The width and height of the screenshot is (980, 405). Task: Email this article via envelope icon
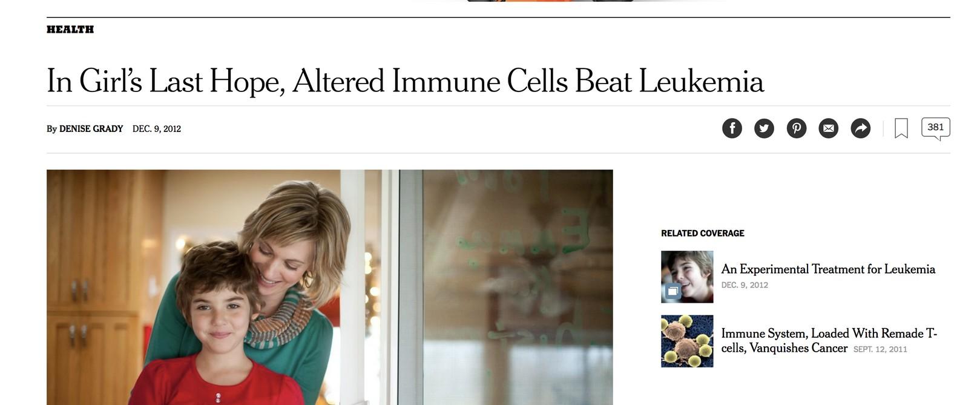pos(829,128)
